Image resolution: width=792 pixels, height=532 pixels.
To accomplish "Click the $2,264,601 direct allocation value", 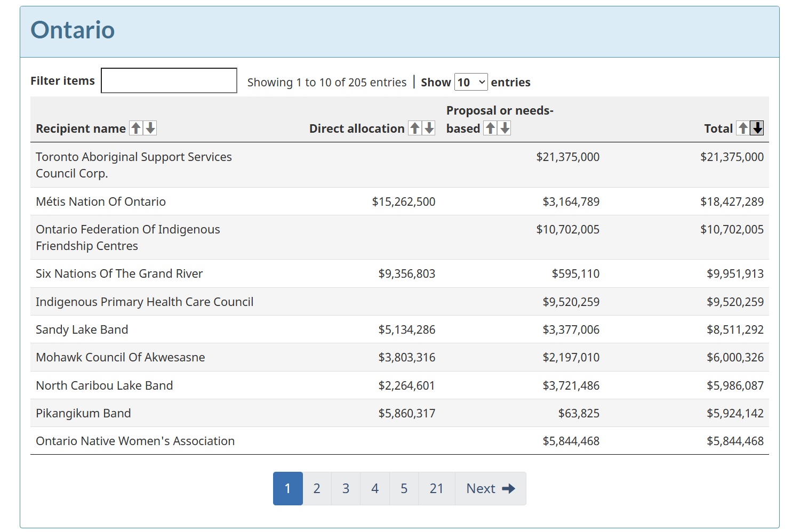I will (407, 385).
